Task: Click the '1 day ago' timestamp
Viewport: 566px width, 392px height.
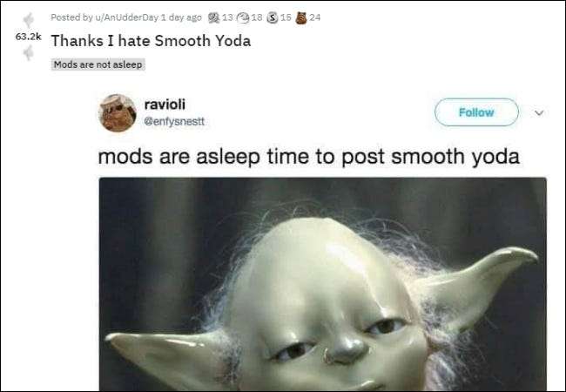Action: pos(181,17)
